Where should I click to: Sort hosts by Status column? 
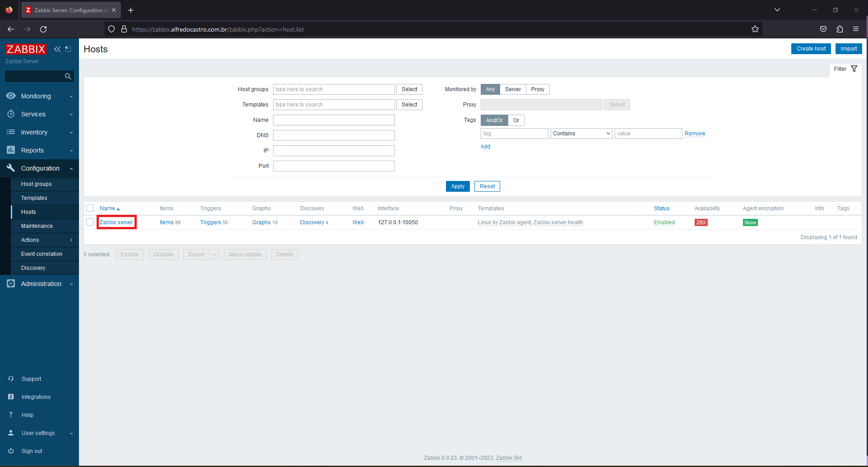pyautogui.click(x=662, y=208)
